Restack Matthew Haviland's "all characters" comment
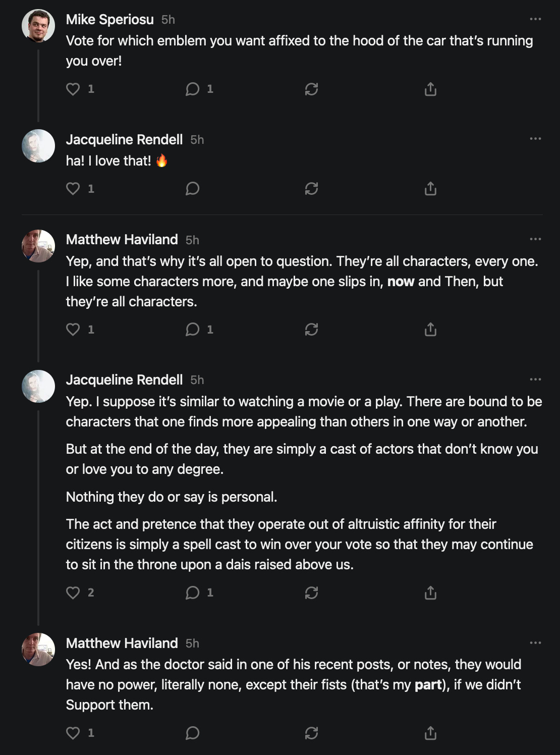Viewport: 560px width, 755px height. tap(311, 330)
